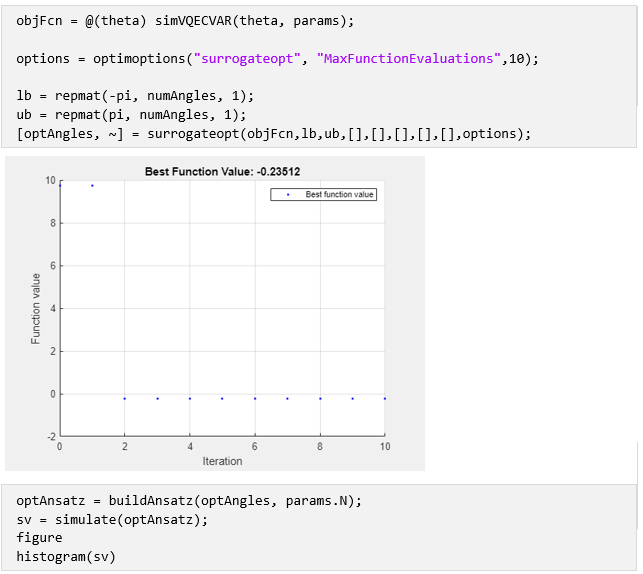Click the "MaxFunctionEvaluations" string argument
The width and height of the screenshot is (643, 574).
(x=410, y=59)
